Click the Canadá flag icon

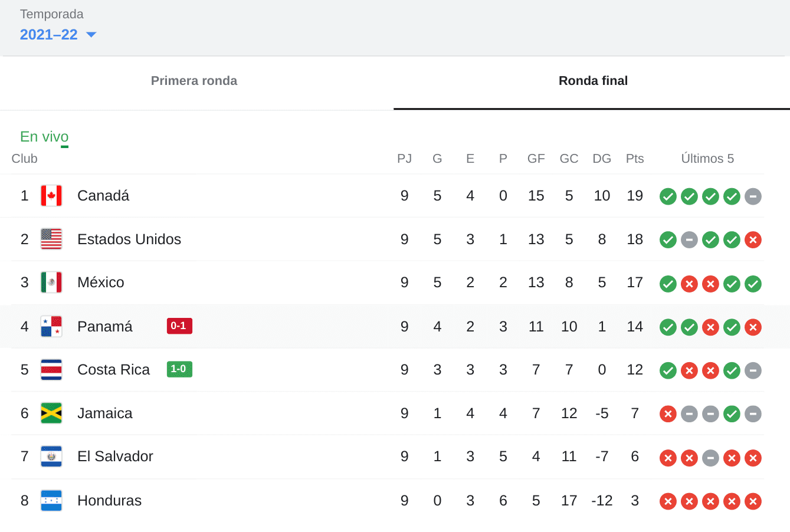coord(51,196)
